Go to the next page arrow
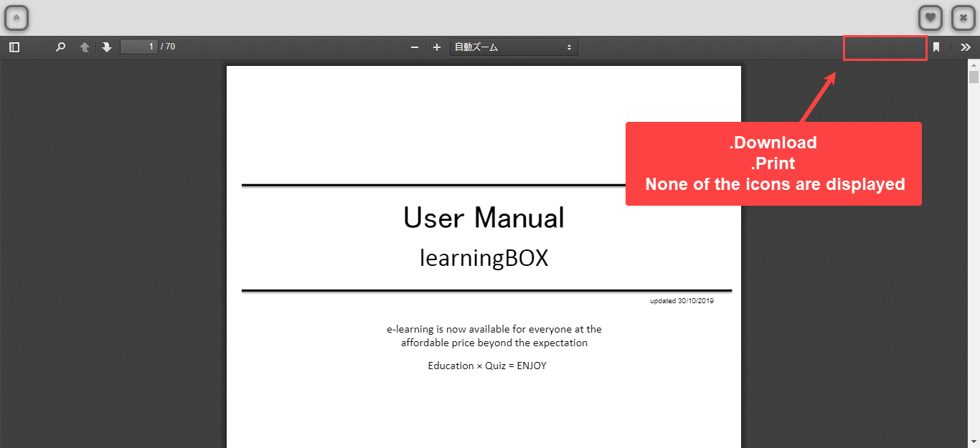980x448 pixels. coord(106,47)
